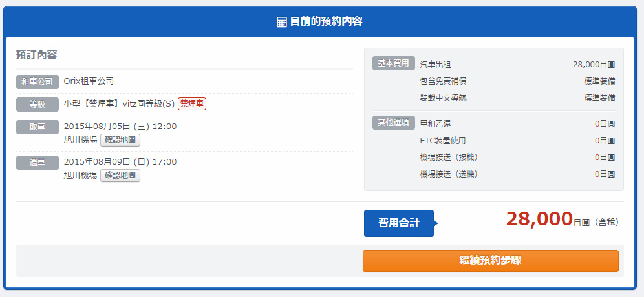This screenshot has width=644, height=297.
Task: Open the return location 確認地圖 map button
Action: pyautogui.click(x=120, y=176)
